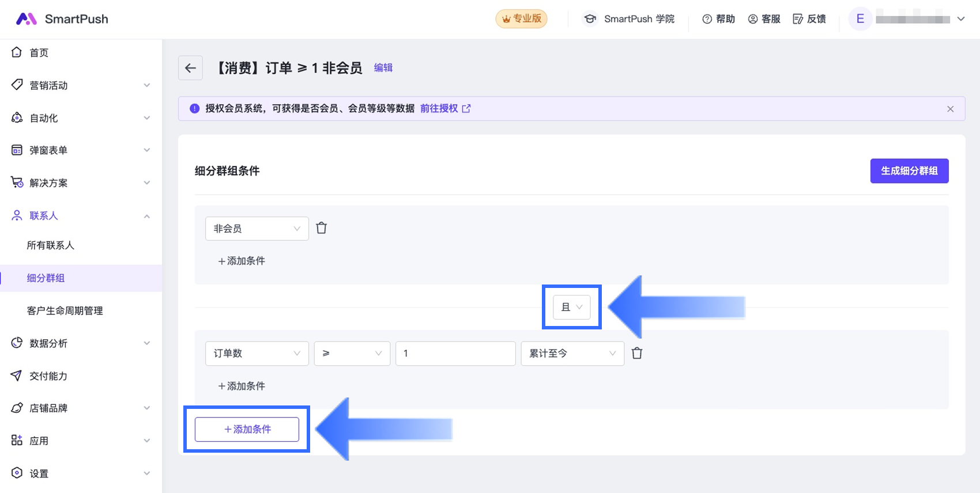Image resolution: width=980 pixels, height=493 pixels.
Task: Click the 反馈 feedback icon
Action: click(798, 19)
